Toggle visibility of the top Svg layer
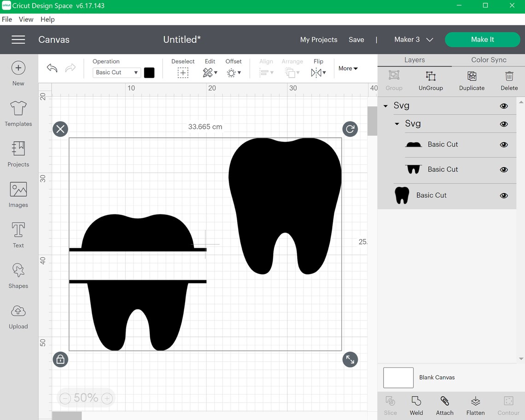The height and width of the screenshot is (420, 525). click(503, 105)
